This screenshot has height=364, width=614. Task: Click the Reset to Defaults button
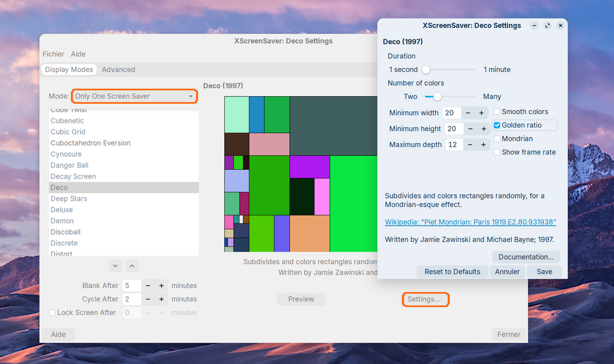click(453, 271)
